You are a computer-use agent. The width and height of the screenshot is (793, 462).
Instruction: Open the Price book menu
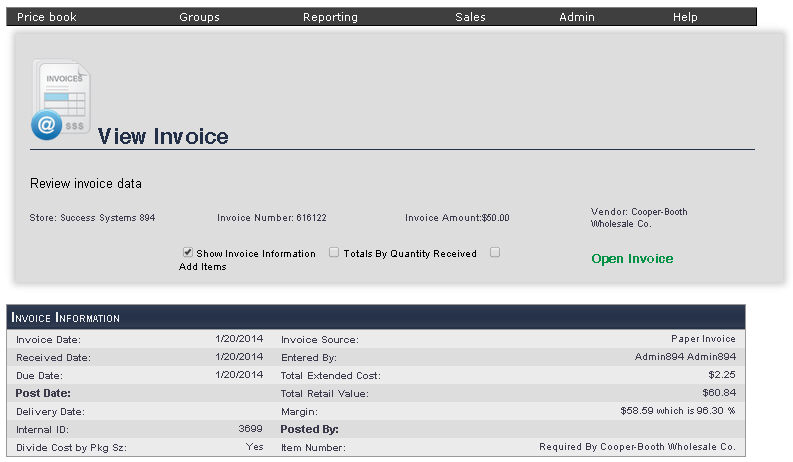click(47, 17)
